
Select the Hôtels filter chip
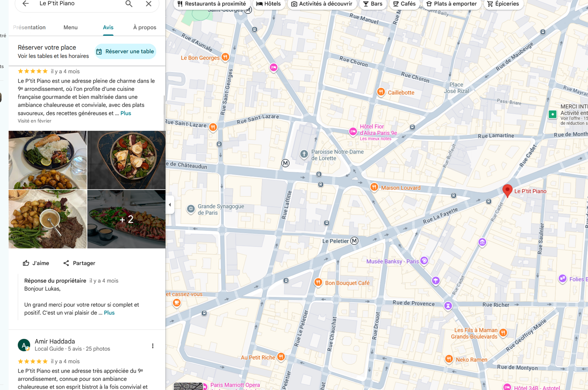[x=268, y=4]
